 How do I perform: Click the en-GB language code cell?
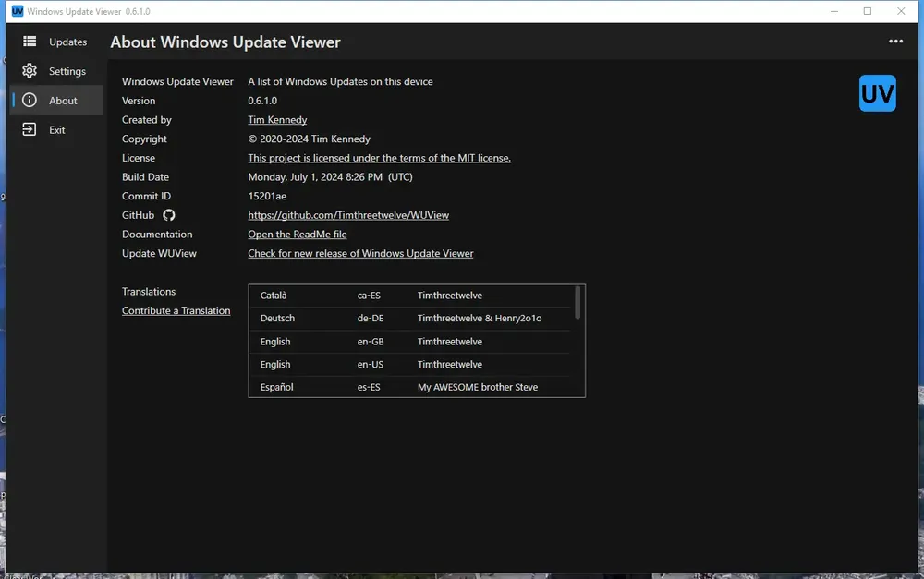point(371,342)
